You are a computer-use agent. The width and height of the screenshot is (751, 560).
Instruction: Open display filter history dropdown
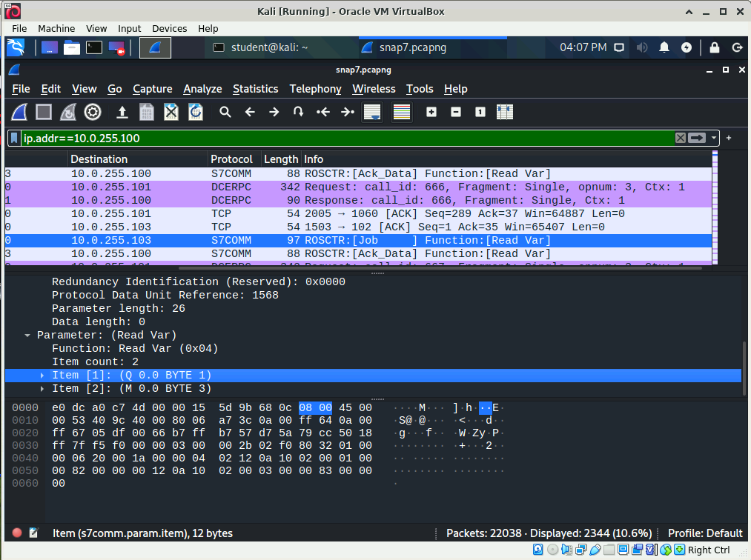coord(714,139)
